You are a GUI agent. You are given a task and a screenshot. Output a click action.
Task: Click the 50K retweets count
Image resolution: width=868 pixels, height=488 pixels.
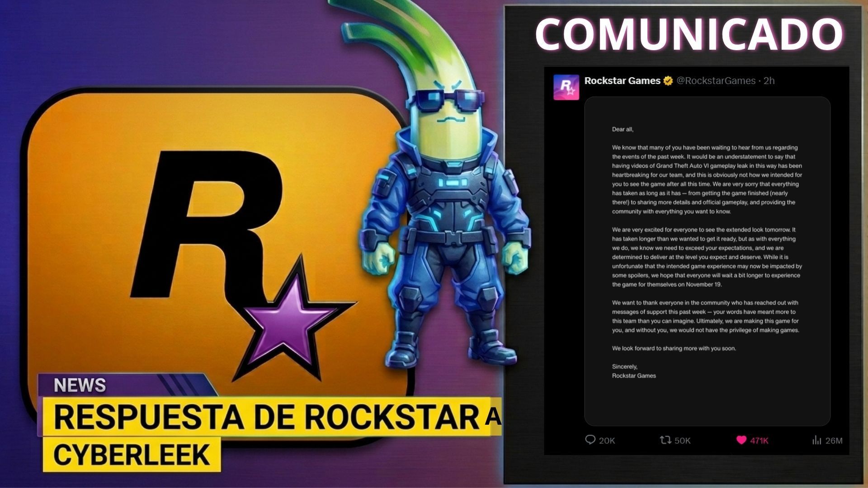[x=682, y=441]
